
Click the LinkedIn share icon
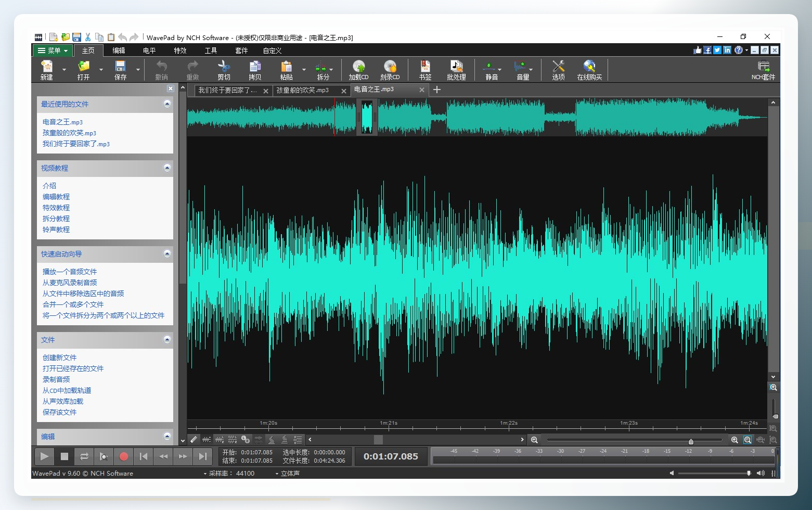(x=727, y=50)
